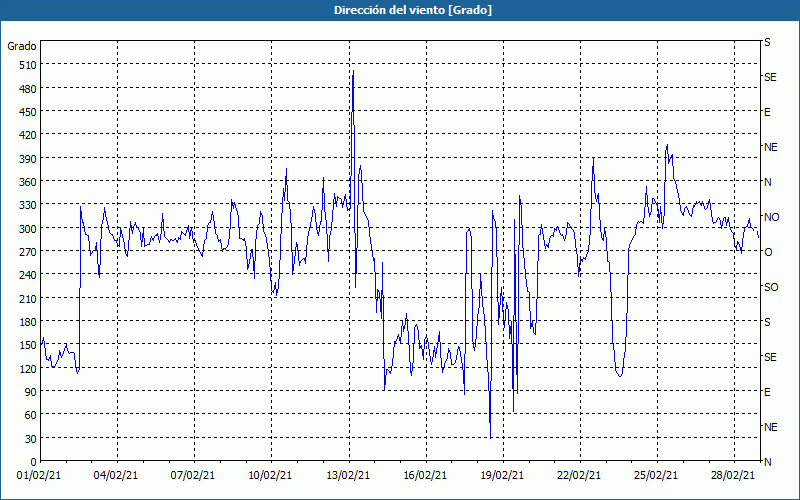
Task: Click the 'E' compass label beside the 90 gridline
Action: tap(767, 392)
